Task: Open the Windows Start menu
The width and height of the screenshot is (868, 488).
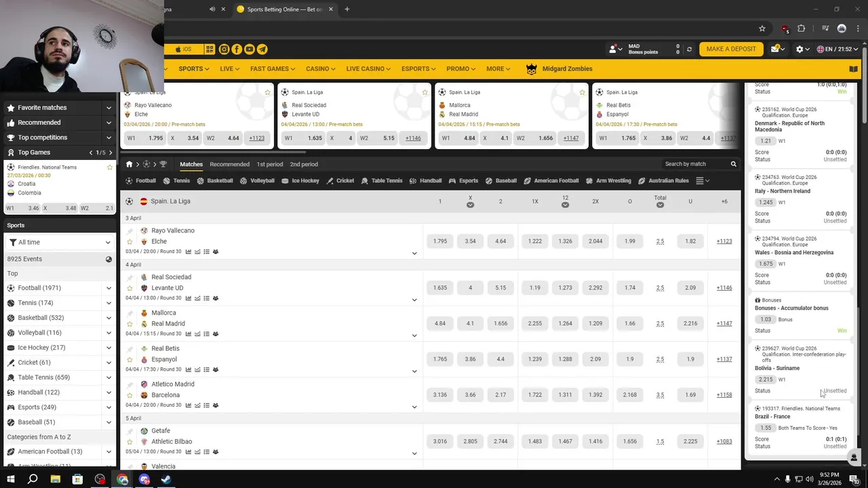Action: pyautogui.click(x=10, y=479)
